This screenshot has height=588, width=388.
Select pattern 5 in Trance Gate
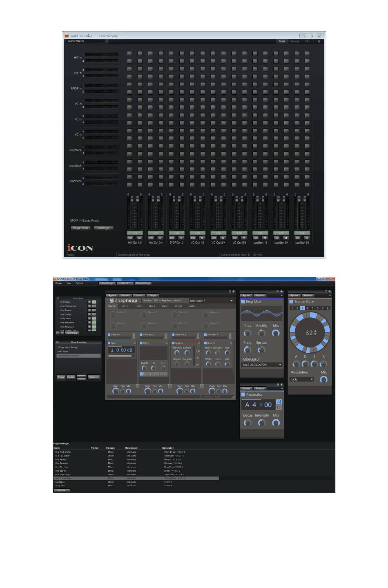coord(312,308)
